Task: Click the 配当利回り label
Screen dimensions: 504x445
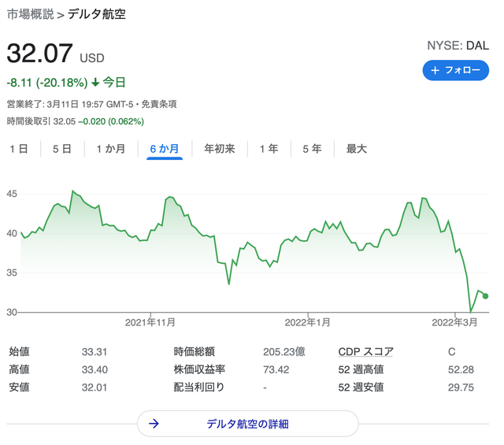Action: pyautogui.click(x=199, y=388)
